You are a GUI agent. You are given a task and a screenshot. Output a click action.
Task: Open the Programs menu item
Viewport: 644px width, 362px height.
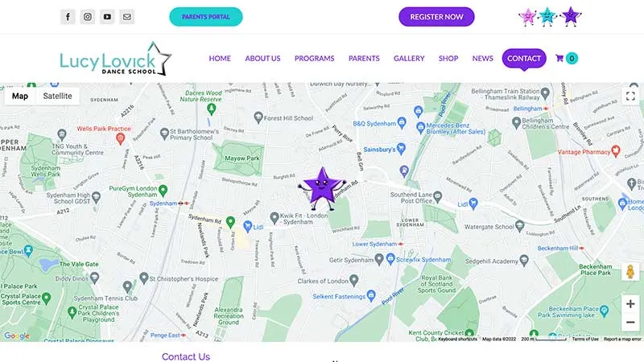(314, 58)
